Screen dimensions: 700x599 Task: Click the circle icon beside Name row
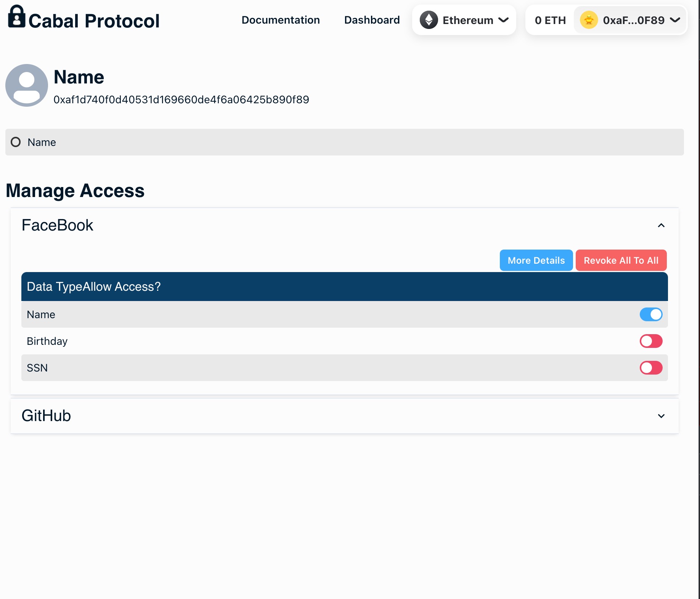[x=16, y=142]
